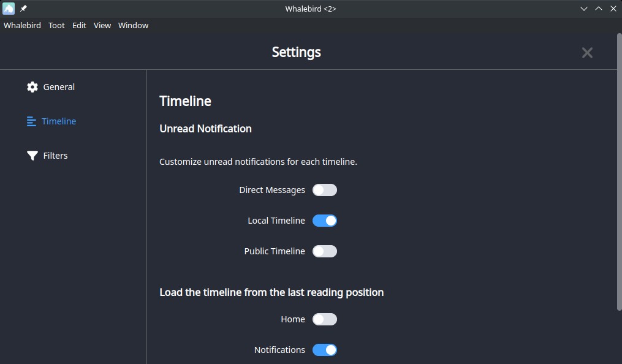Click the window maximize chevron icon
622x364 pixels.
(x=599, y=9)
